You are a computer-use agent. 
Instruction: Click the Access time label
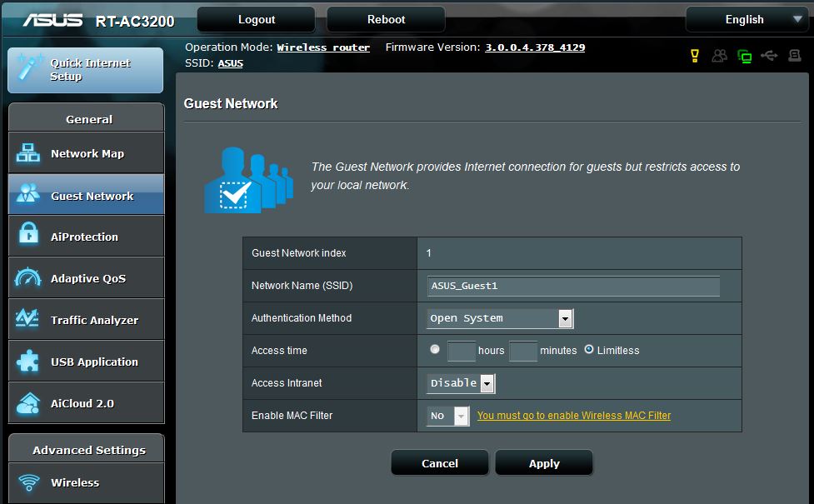pyautogui.click(x=279, y=351)
